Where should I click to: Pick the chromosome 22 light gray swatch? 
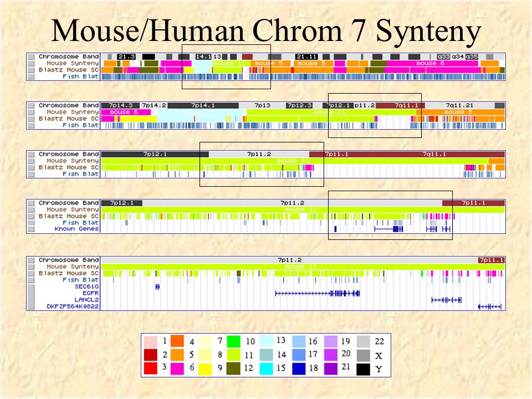364,342
